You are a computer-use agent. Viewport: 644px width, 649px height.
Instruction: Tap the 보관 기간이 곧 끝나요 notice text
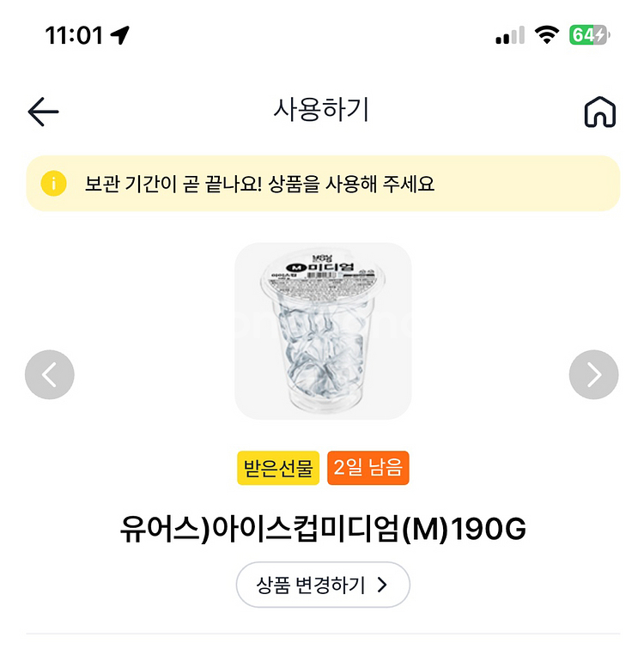(259, 184)
